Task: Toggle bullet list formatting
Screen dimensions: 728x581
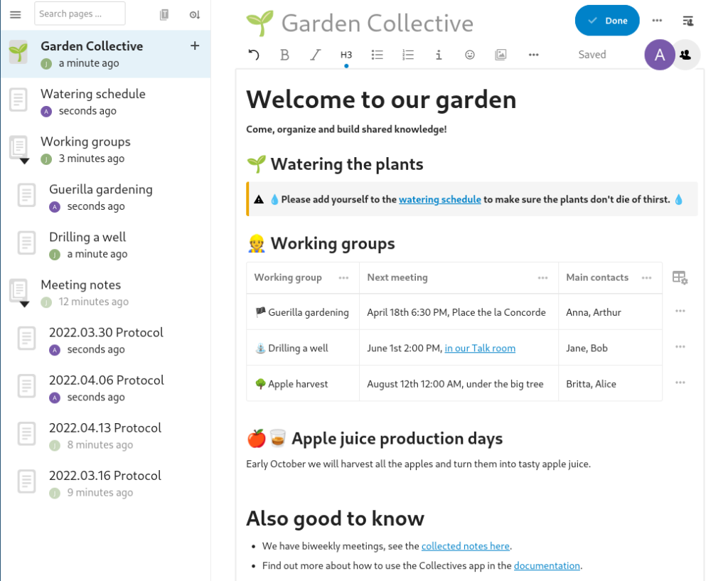Action: pyautogui.click(x=377, y=55)
